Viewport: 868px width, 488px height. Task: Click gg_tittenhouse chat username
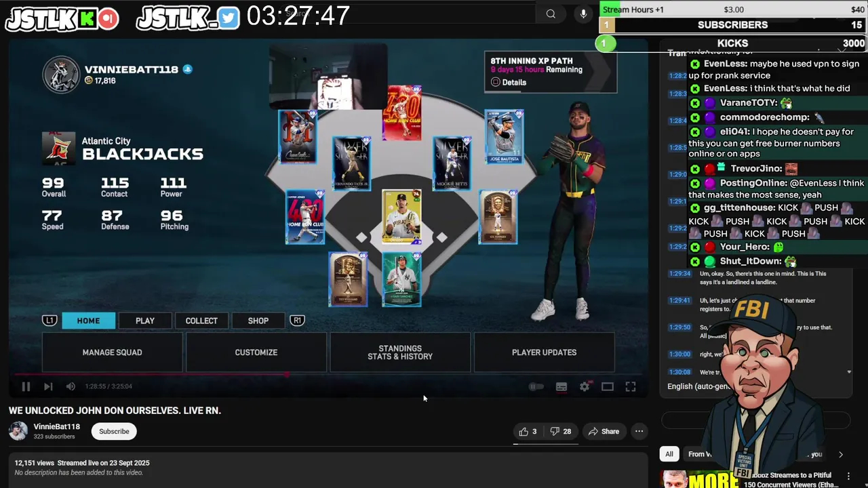[739, 207]
